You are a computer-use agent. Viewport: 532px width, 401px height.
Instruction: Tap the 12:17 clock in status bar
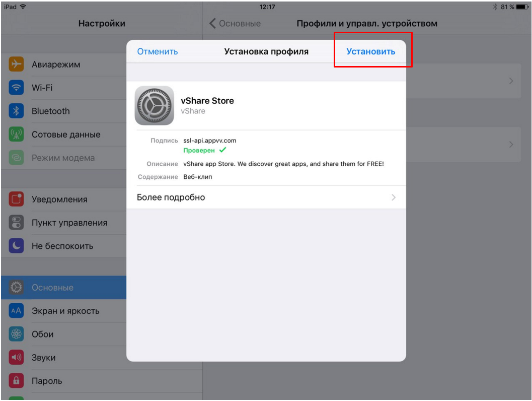click(x=267, y=7)
